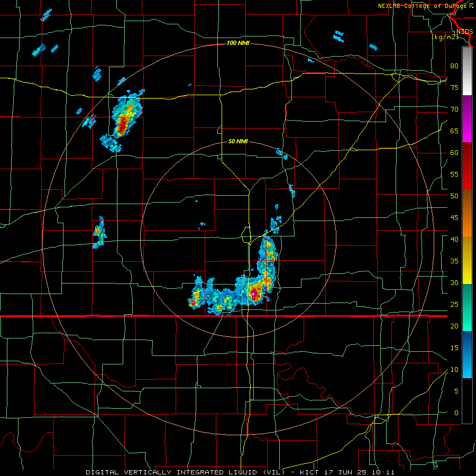The width and height of the screenshot is (476, 476).
Task: Click the '100 NMI' range ring label
Action: click(x=238, y=43)
